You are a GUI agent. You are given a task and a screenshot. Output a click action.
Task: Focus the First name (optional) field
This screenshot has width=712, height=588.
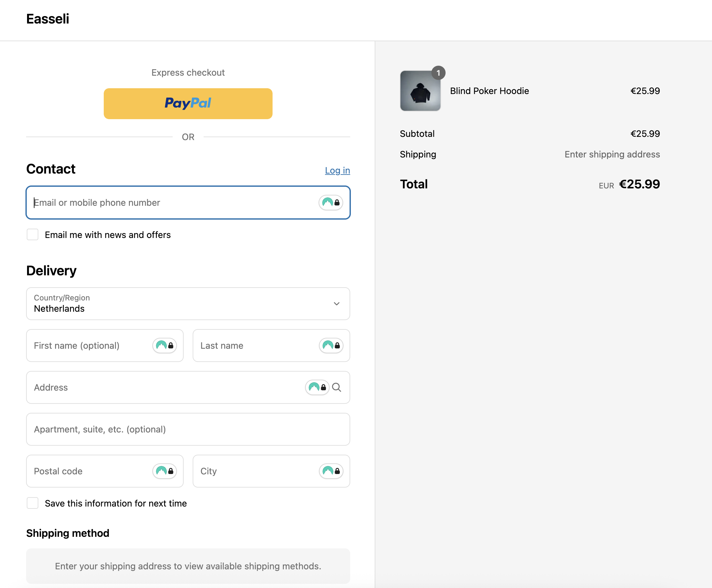click(105, 346)
